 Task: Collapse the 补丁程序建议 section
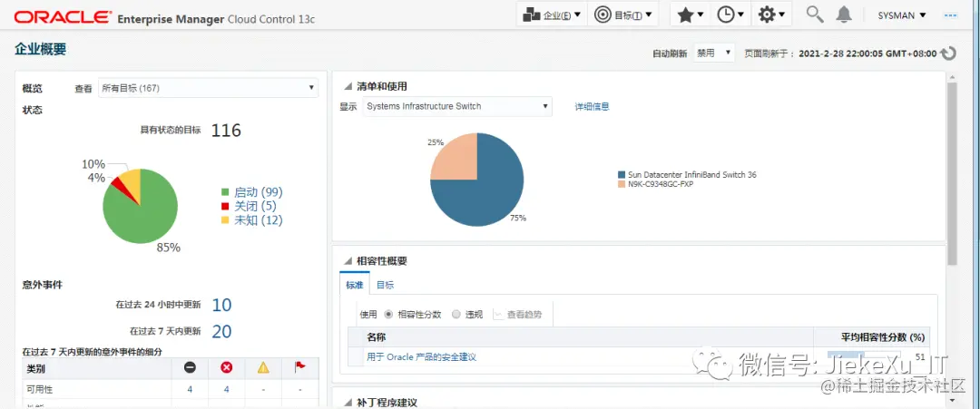tap(348, 402)
